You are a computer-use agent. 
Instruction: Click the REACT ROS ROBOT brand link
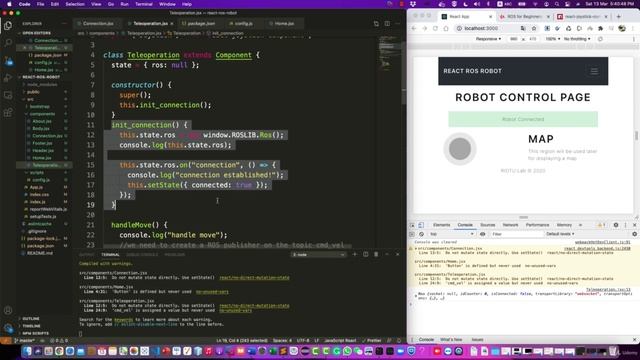[473, 71]
